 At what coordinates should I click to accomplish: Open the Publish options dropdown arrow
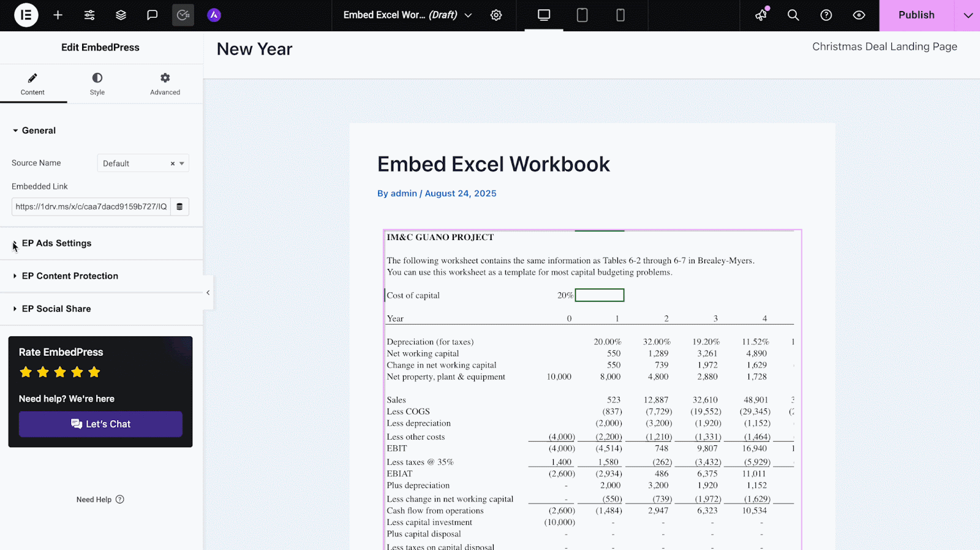968,15
